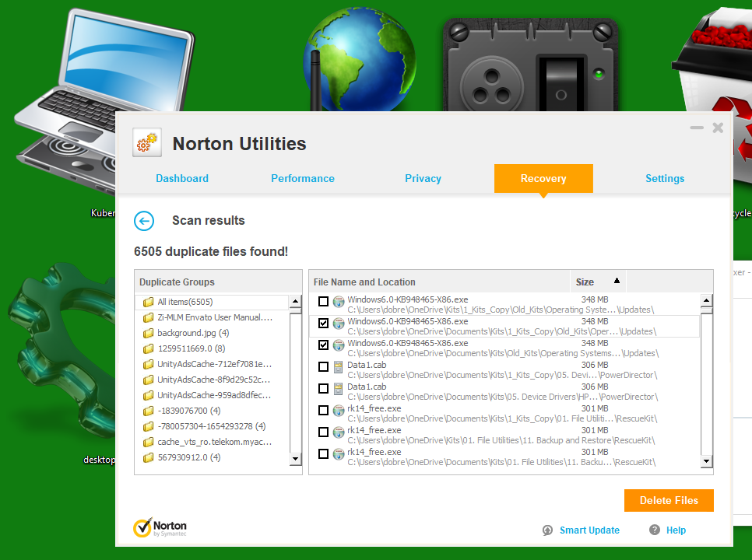Sort by the Size column arrow

[617, 281]
